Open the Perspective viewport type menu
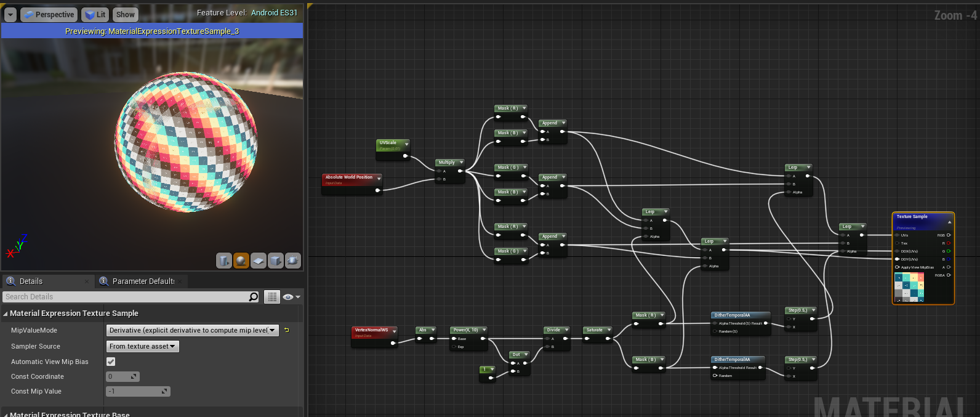 [x=49, y=14]
